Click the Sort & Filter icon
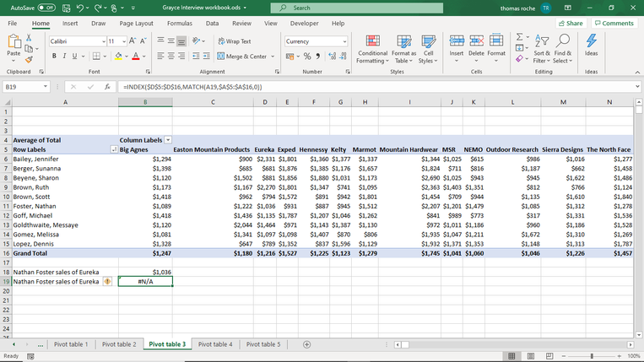Screen dimensions: 644x362 (542, 42)
